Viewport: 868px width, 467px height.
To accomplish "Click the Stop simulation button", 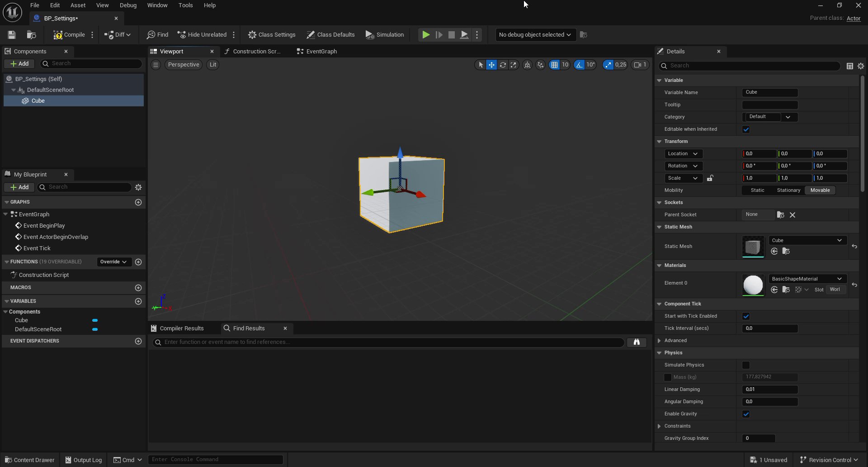I will tap(451, 35).
